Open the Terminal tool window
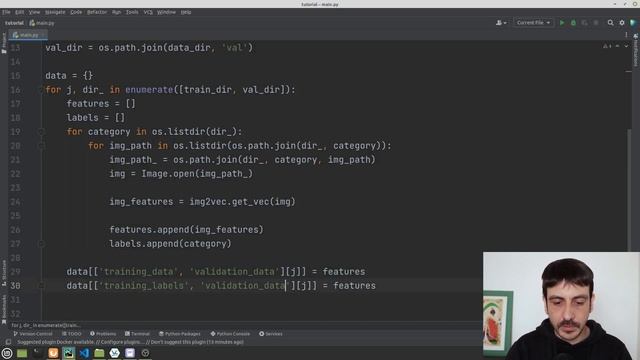The width and height of the screenshot is (640, 360). (x=138, y=334)
